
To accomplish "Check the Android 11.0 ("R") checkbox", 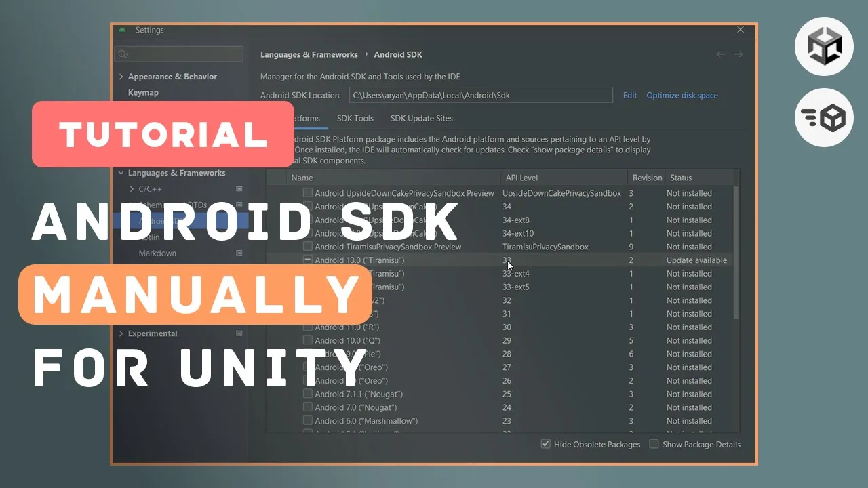I will point(308,327).
